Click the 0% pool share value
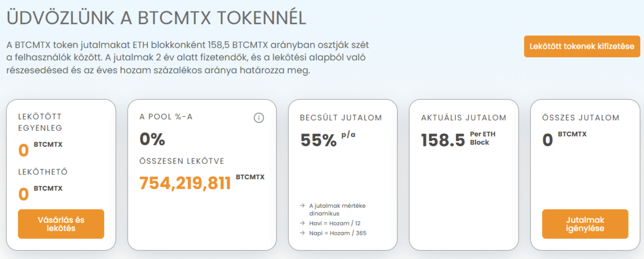 click(152, 139)
